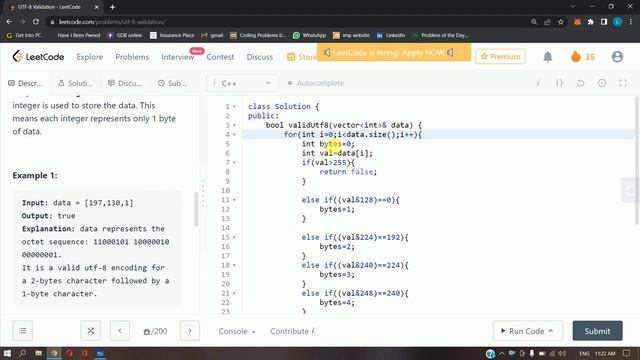Open WhatsApp bookmark
This screenshot has height=360, width=640.
tap(309, 35)
